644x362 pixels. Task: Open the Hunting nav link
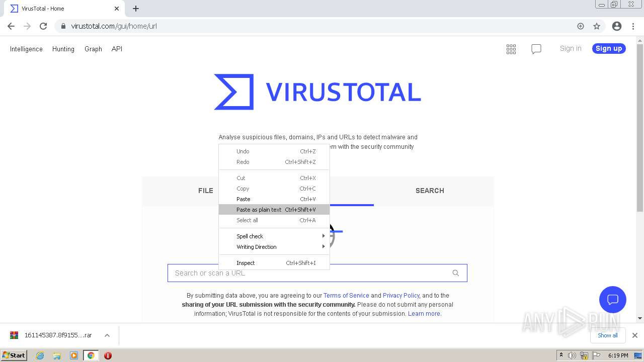(63, 49)
